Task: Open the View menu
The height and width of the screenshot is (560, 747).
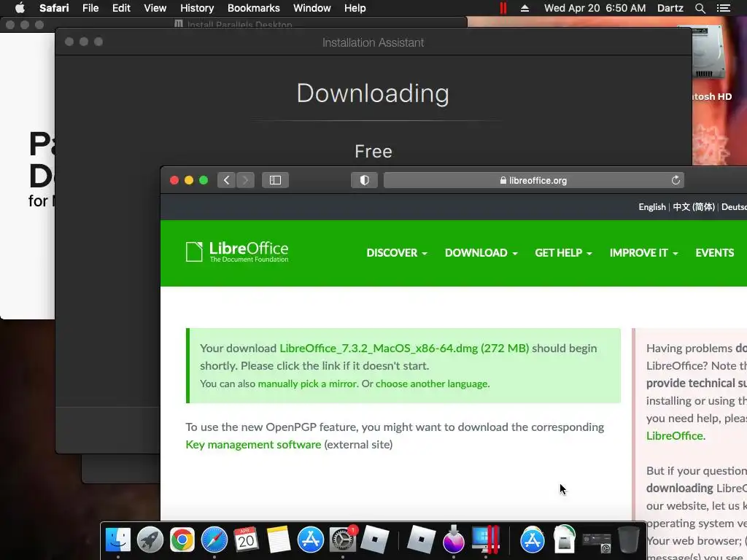Action: (155, 8)
